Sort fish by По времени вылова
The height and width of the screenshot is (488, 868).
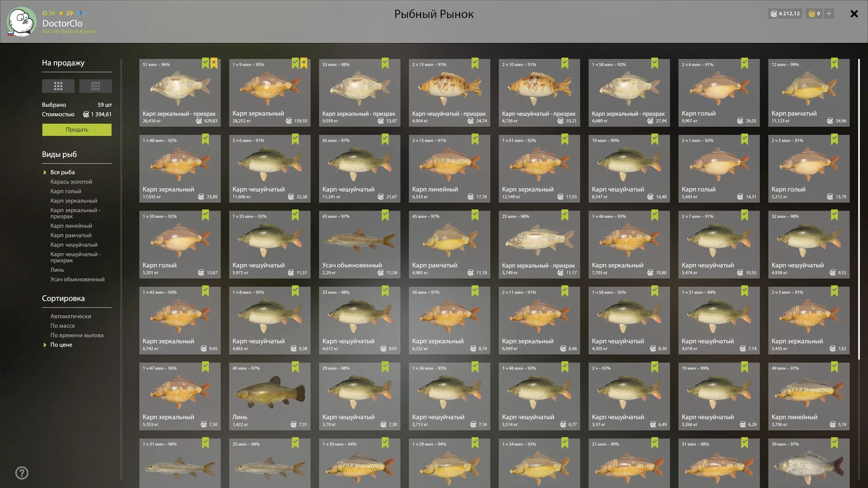tap(77, 335)
